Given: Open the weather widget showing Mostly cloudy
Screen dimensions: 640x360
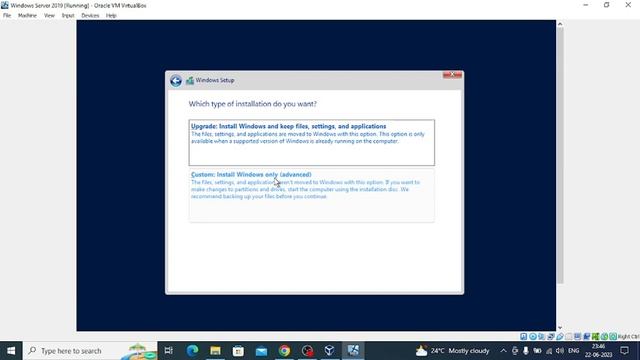Looking at the screenshot, I should tap(452, 351).
